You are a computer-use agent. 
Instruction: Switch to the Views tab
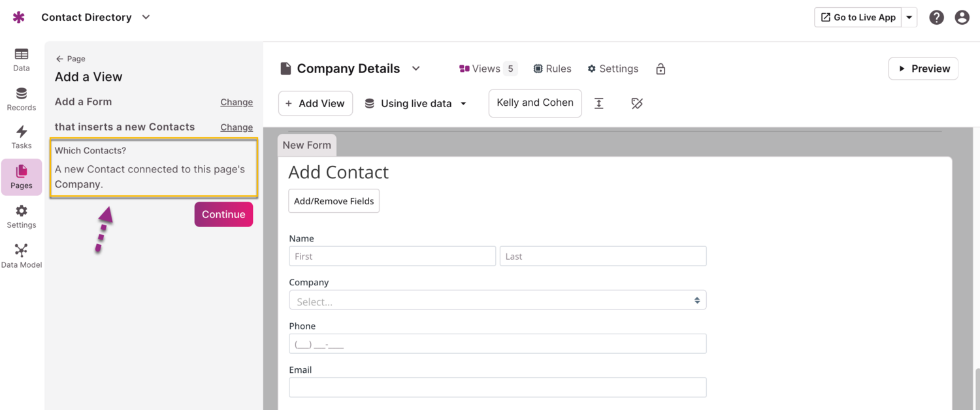[x=487, y=69]
